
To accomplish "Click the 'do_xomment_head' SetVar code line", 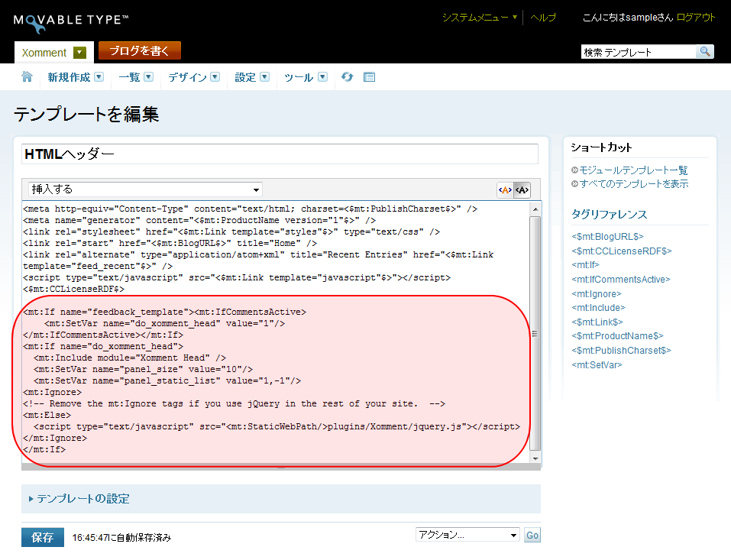I will [164, 324].
